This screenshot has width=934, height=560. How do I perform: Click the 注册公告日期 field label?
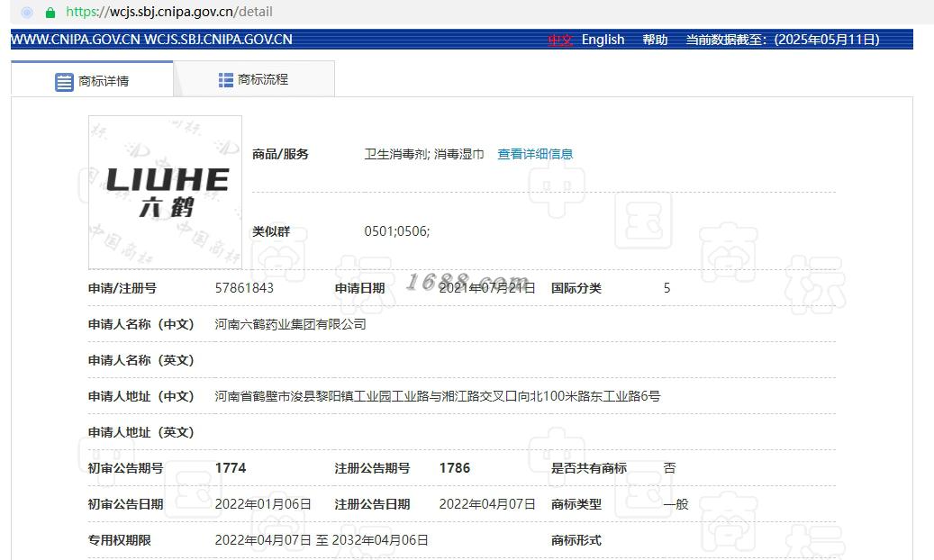coord(372,504)
